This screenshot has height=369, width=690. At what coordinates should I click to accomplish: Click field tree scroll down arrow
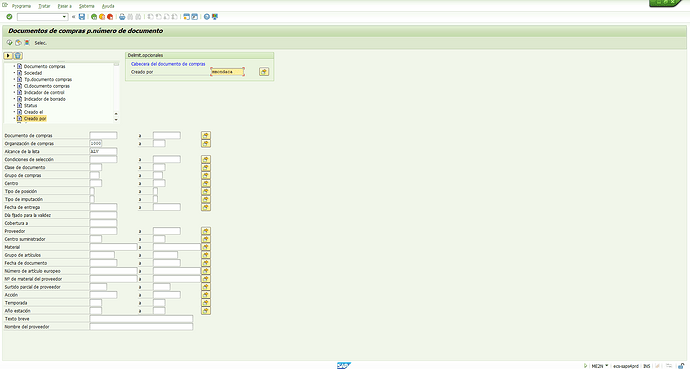(x=116, y=120)
